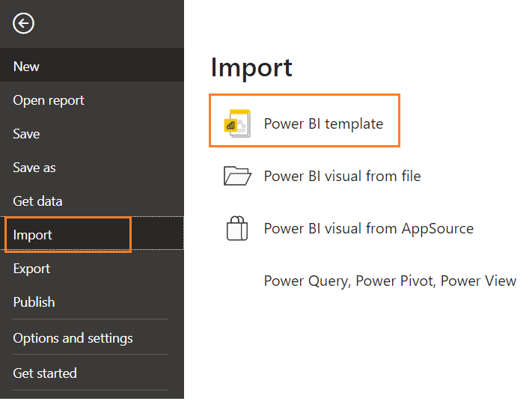Screen dimensions: 532x410
Task: Import a Power BI visual from file
Action: (x=342, y=177)
